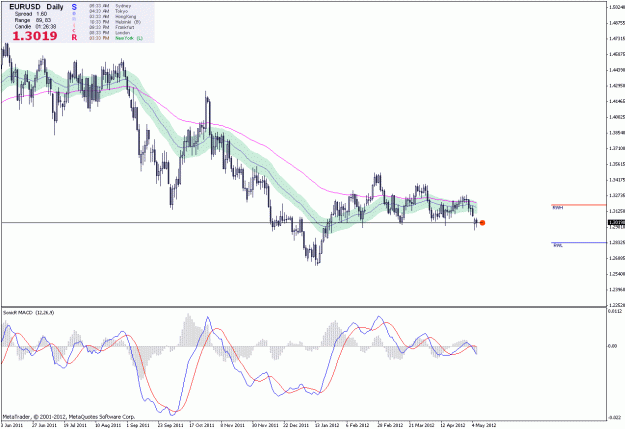
Task: Click the red R letter
Action: (74, 37)
